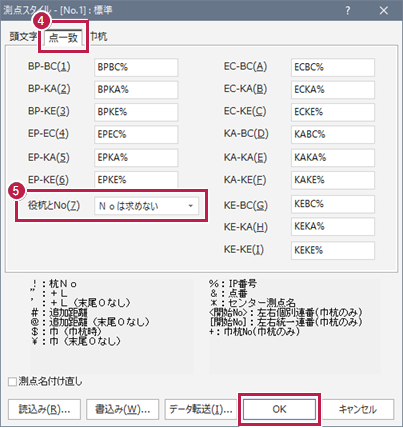Enable the 測点名付け直し checkbox
This screenshot has height=428, width=403.
pos(12,382)
